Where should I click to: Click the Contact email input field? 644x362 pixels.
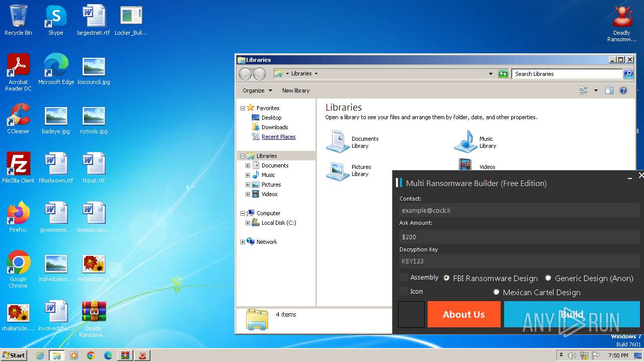pyautogui.click(x=519, y=210)
